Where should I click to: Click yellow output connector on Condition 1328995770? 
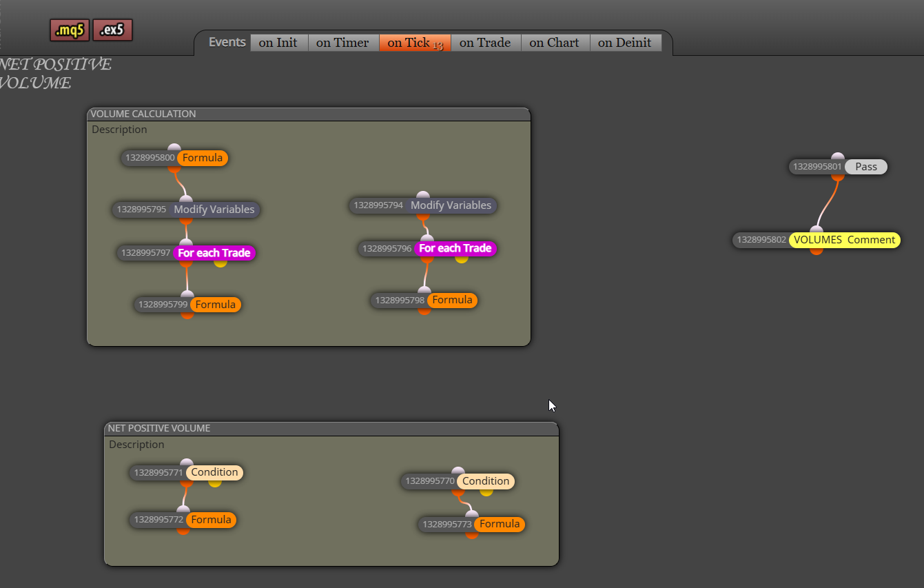point(486,491)
